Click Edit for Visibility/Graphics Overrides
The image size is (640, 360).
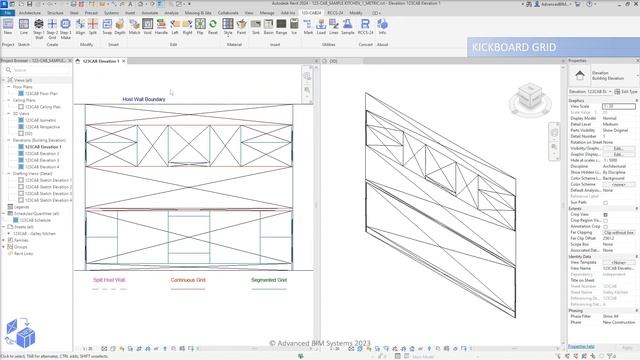618,148
